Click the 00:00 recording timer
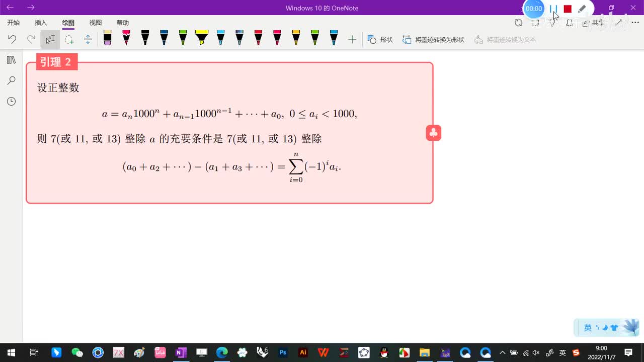 coord(534,9)
